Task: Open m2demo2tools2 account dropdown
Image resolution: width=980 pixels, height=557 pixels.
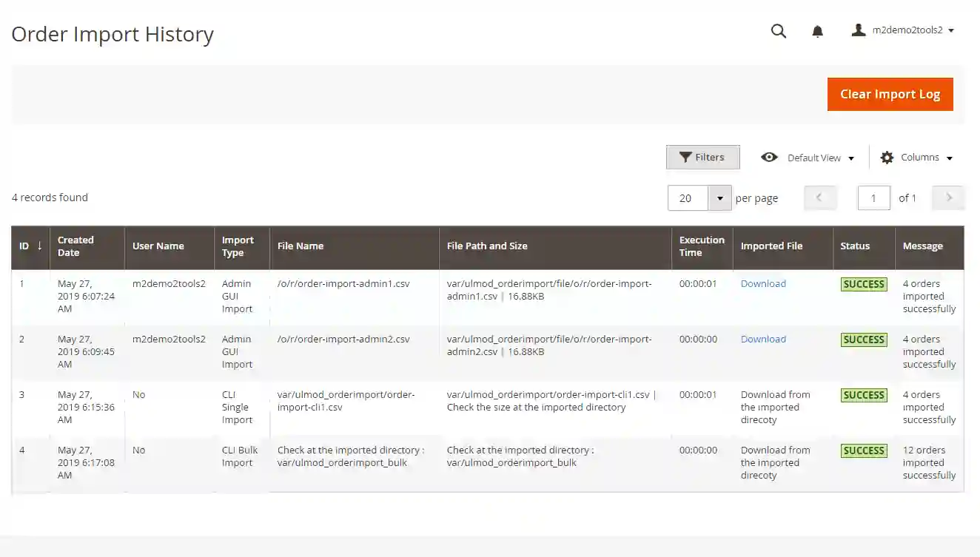Action: [903, 30]
